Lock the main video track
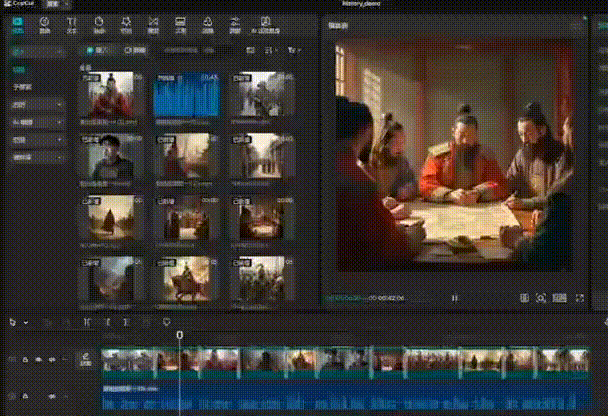 26,359
